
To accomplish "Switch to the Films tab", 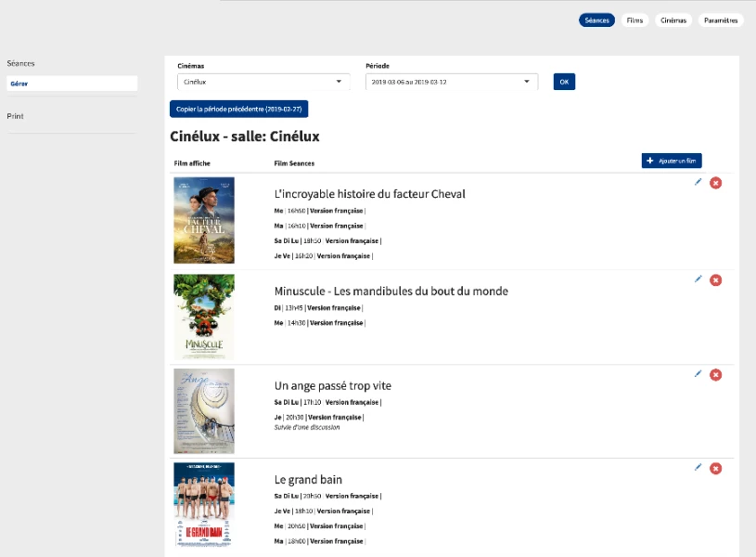I will [634, 20].
